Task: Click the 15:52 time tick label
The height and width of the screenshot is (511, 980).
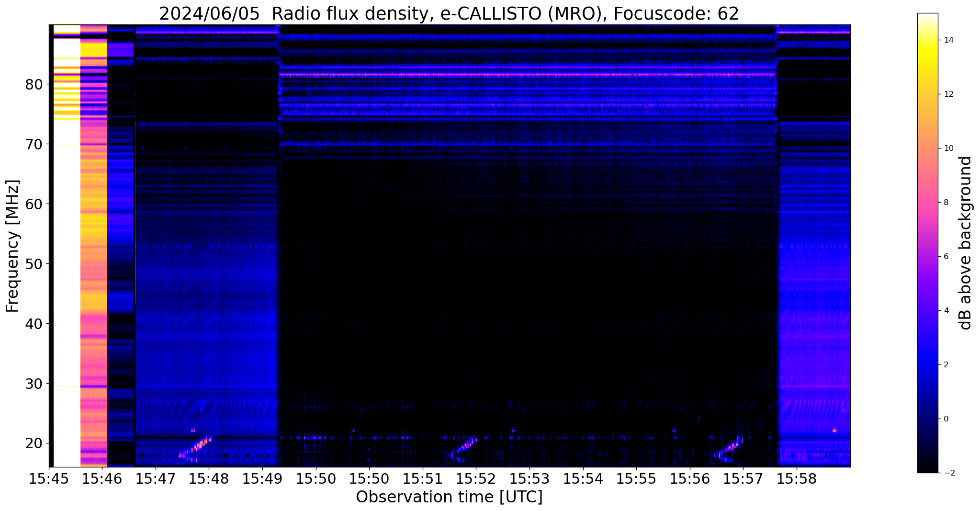Action: (x=476, y=479)
